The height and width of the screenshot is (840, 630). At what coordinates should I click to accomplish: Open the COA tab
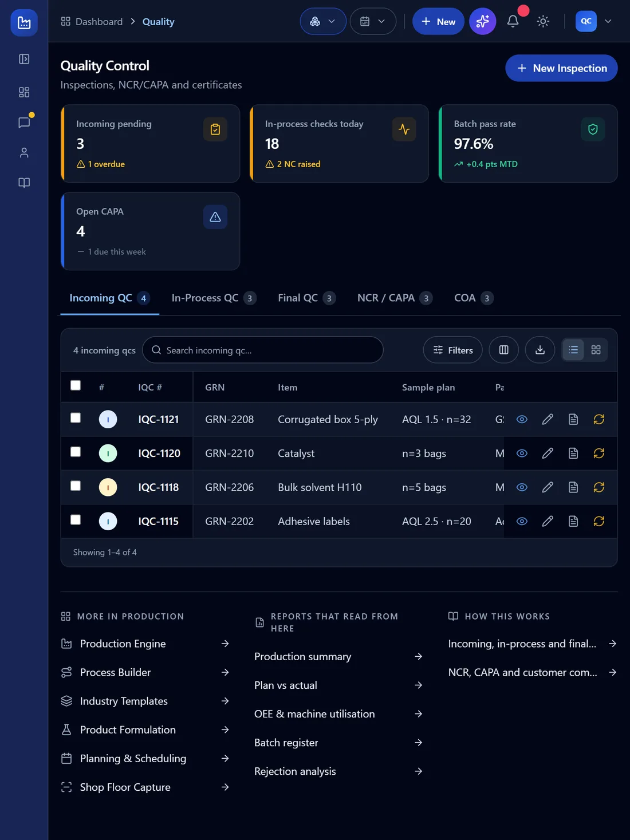coord(474,298)
